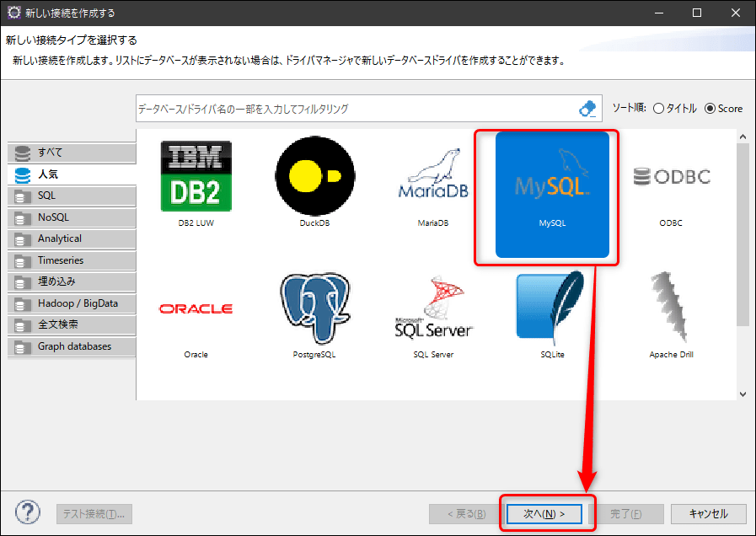Click the キャンセル button

click(708, 514)
